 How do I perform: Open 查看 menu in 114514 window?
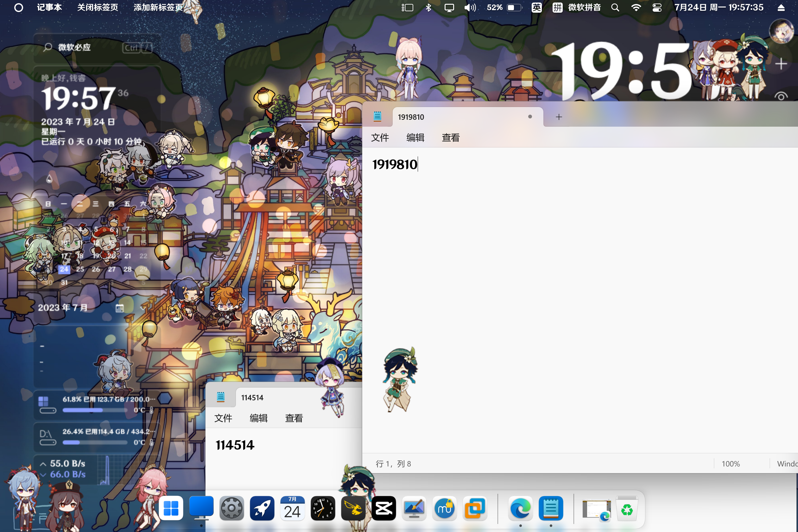[294, 418]
